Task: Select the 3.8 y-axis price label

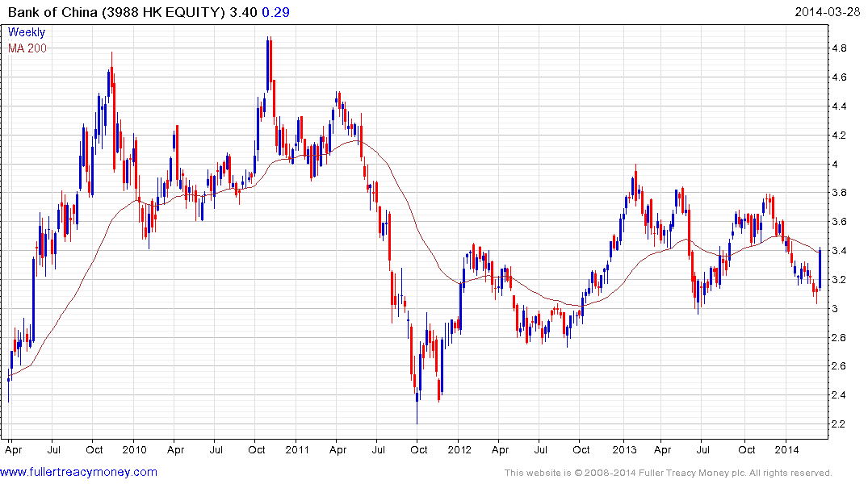Action: pyautogui.click(x=839, y=193)
